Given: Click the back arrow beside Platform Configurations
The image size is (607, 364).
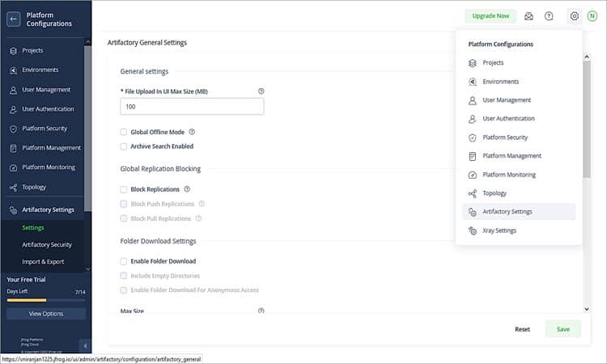Looking at the screenshot, I should [x=14, y=19].
